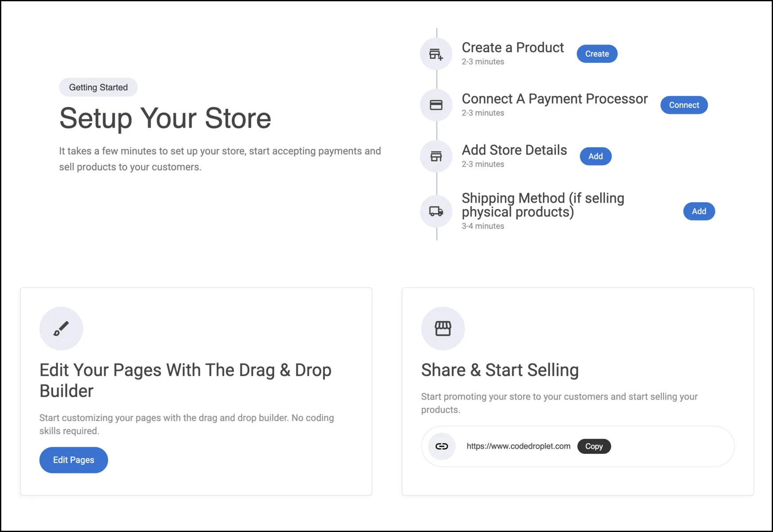Click the 'No coding skills required' description

click(x=187, y=424)
